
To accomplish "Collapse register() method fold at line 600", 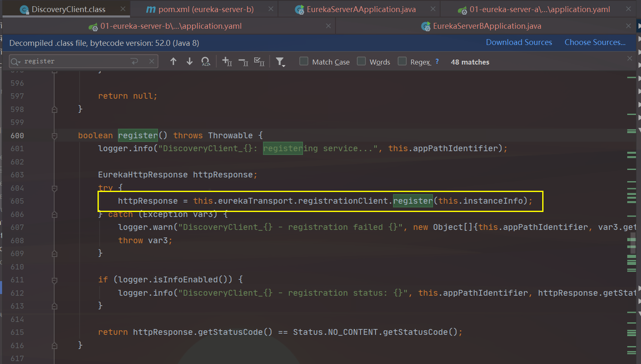I will coord(54,136).
